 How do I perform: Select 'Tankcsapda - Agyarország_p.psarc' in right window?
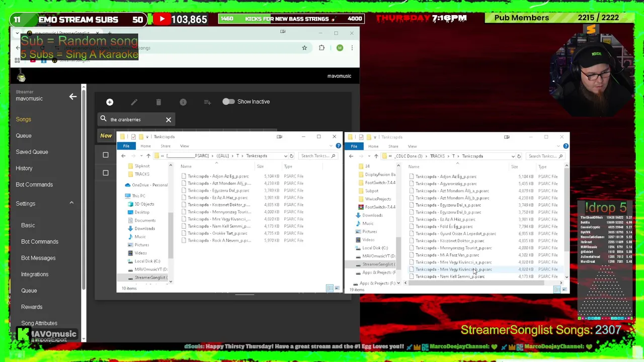pos(443,184)
